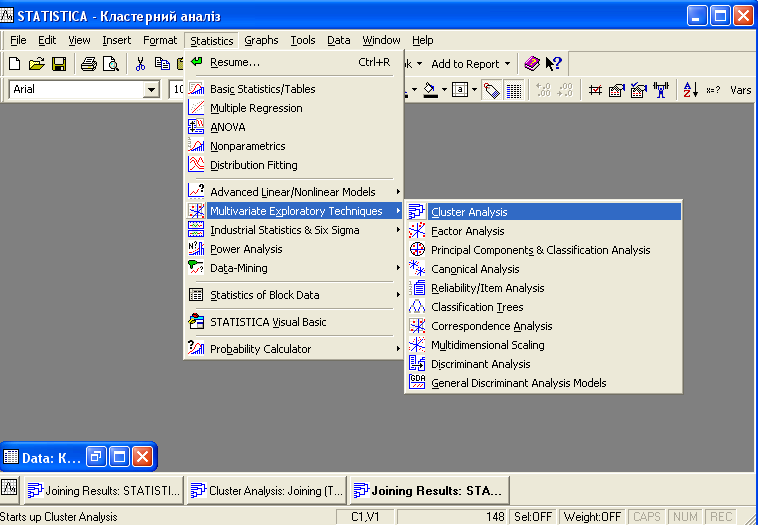Select Principal Components & Classification Analysis
The width and height of the screenshot is (758, 525).
click(543, 250)
